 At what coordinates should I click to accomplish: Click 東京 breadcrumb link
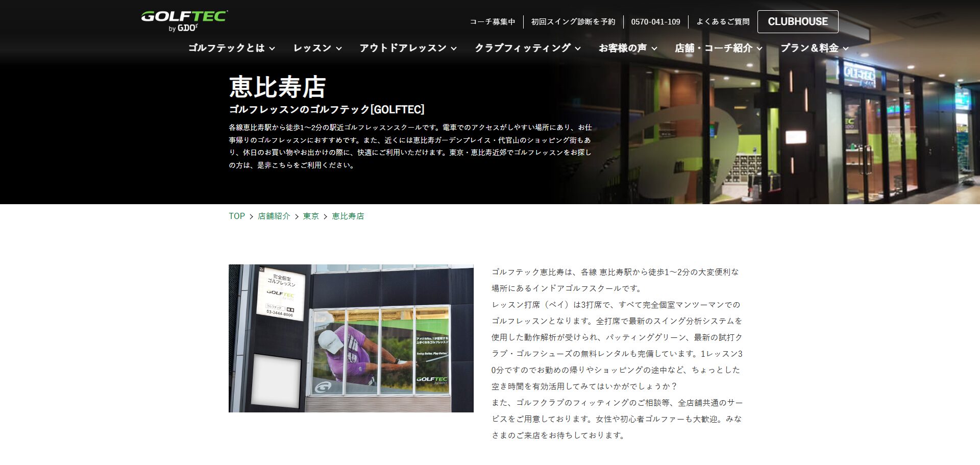[x=310, y=216]
